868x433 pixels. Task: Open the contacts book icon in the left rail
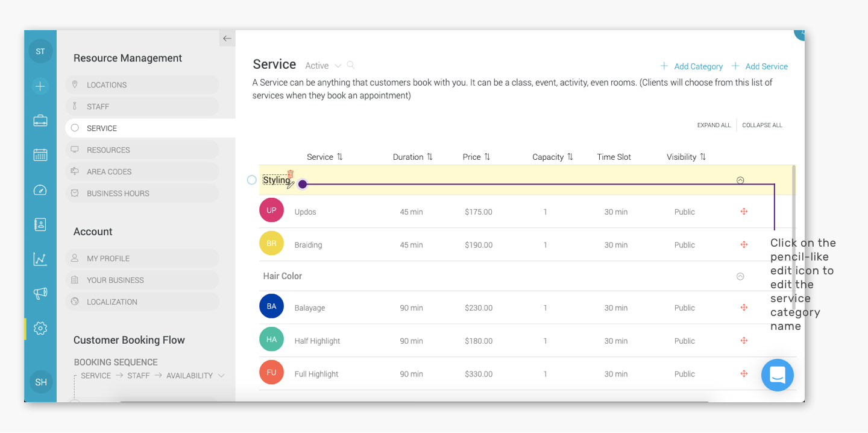(x=40, y=224)
